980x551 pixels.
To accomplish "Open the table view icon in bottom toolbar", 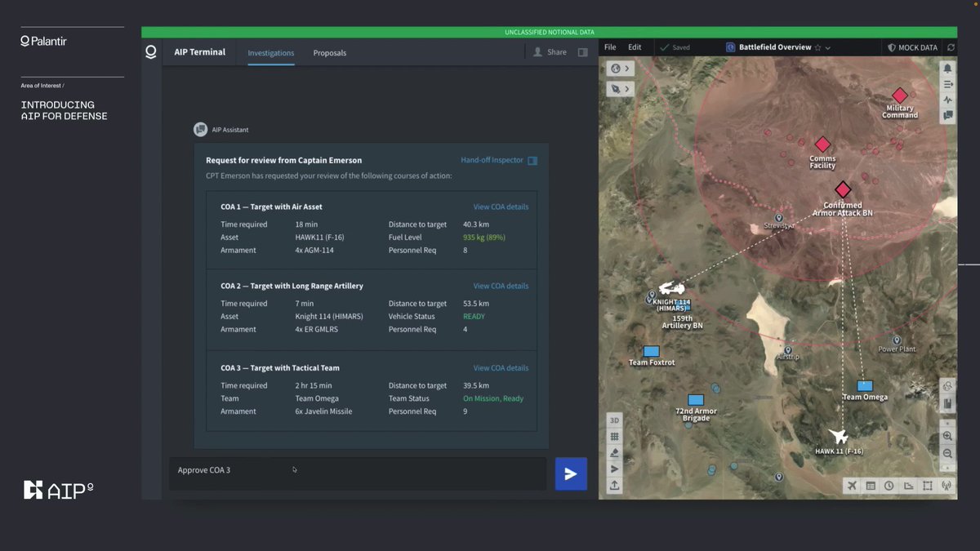I will (871, 486).
